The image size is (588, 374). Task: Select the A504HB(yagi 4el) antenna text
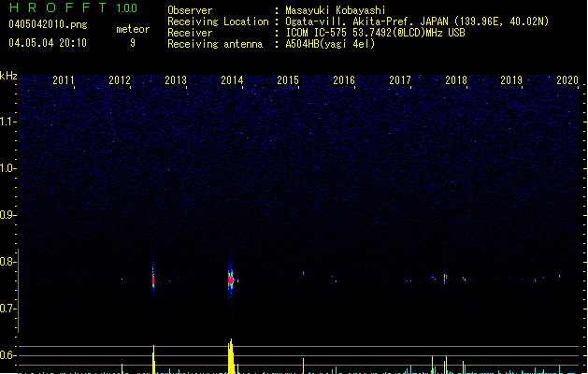point(330,44)
